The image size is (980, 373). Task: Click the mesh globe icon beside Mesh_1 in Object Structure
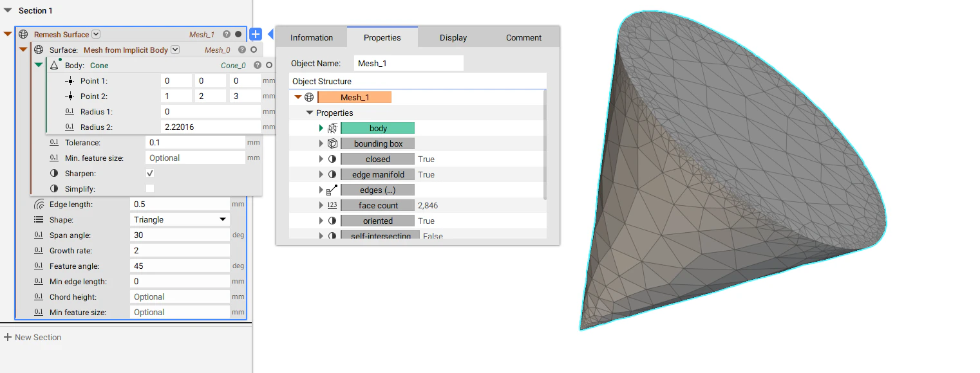tap(309, 97)
